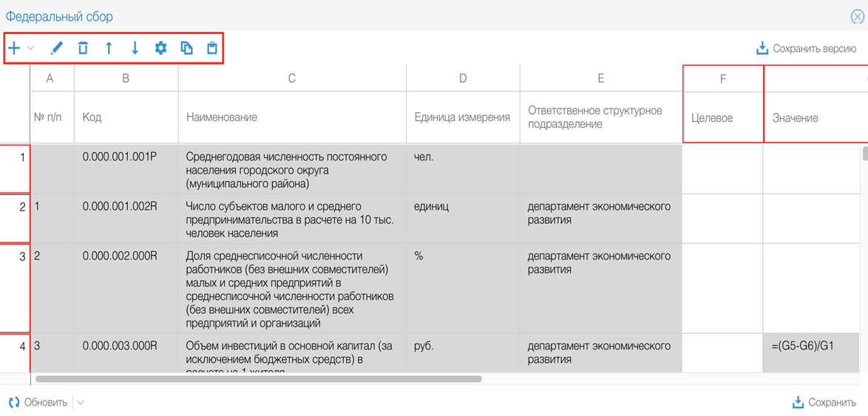Image resolution: width=868 pixels, height=416 pixels.
Task: Select column F header
Action: pyautogui.click(x=722, y=79)
